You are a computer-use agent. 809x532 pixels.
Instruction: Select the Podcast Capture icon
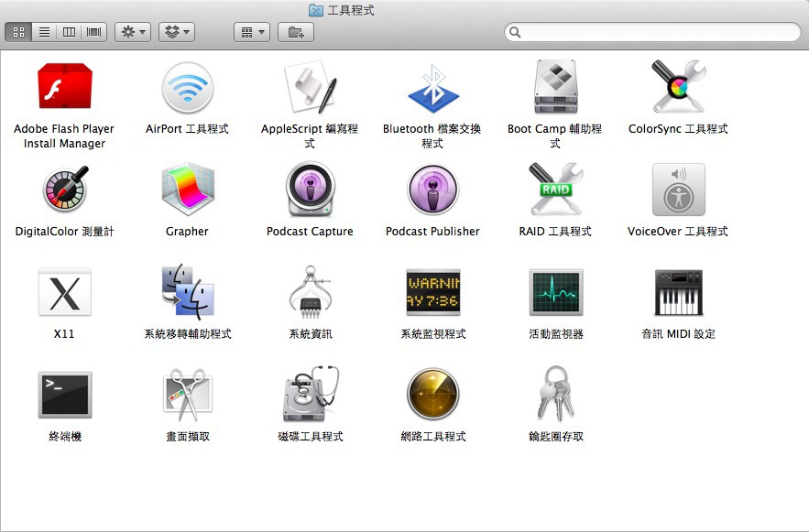tap(310, 190)
